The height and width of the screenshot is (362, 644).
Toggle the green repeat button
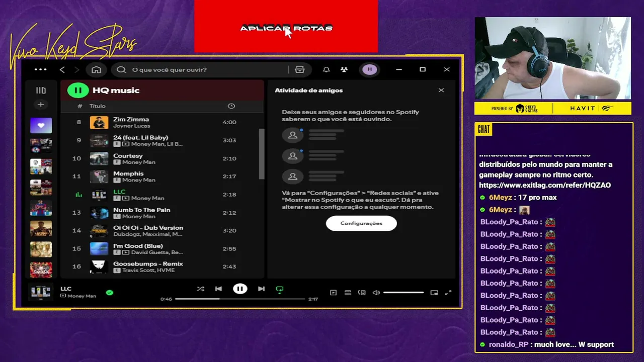tap(280, 289)
